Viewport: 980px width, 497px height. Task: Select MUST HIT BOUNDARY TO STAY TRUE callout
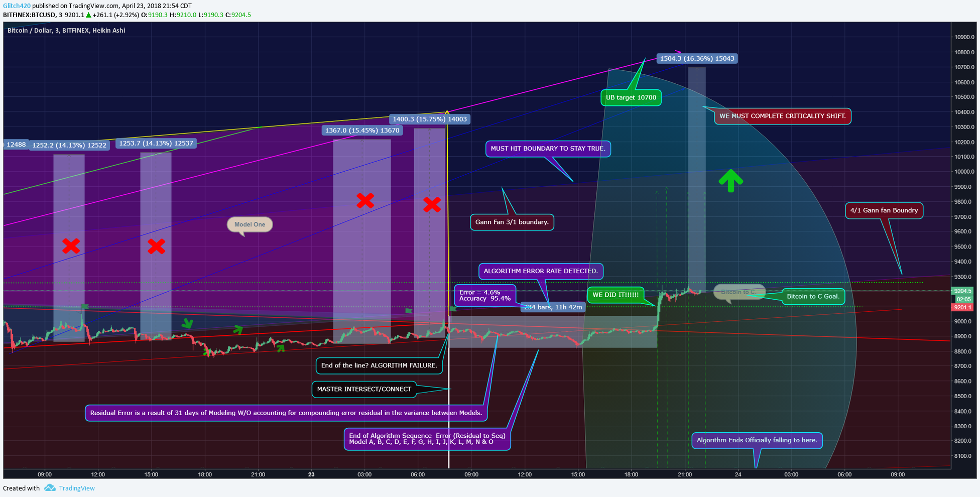point(548,149)
